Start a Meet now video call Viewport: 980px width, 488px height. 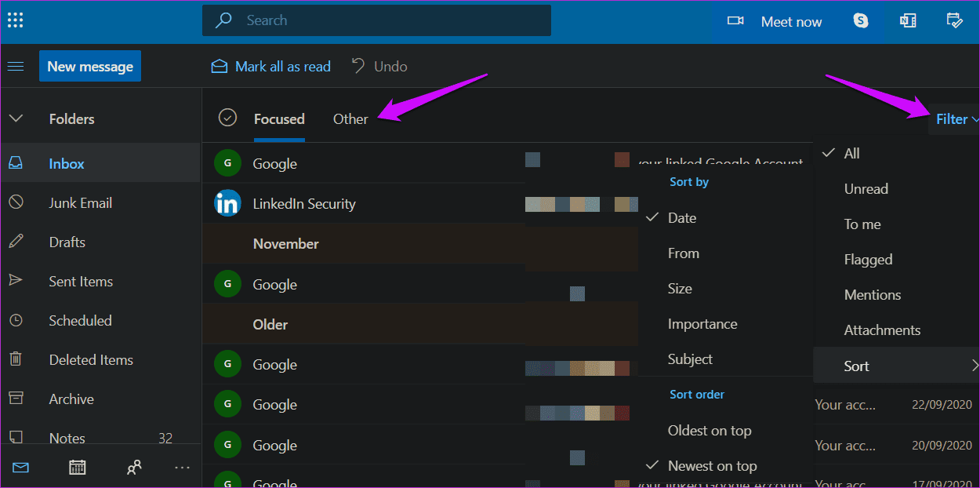point(775,21)
